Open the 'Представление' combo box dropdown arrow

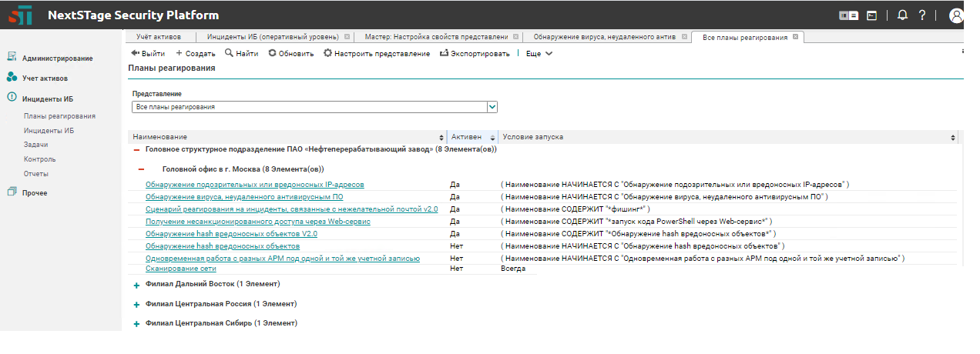[x=492, y=107]
